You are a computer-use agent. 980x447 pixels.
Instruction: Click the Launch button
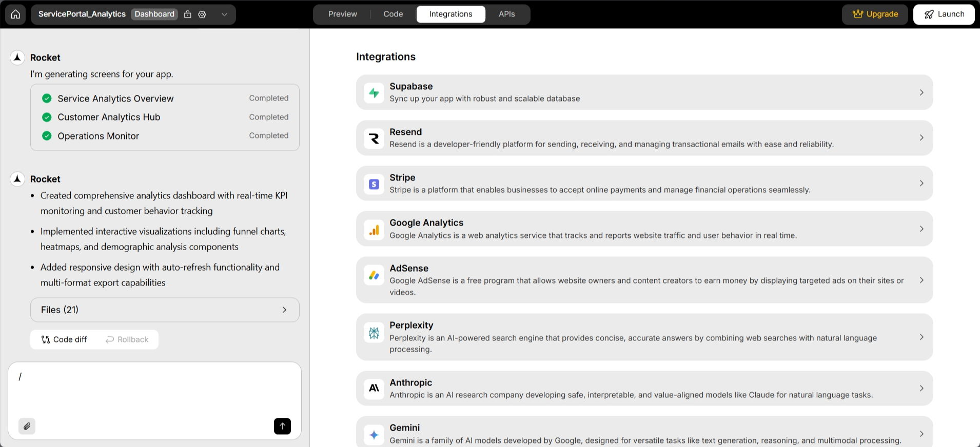(944, 14)
